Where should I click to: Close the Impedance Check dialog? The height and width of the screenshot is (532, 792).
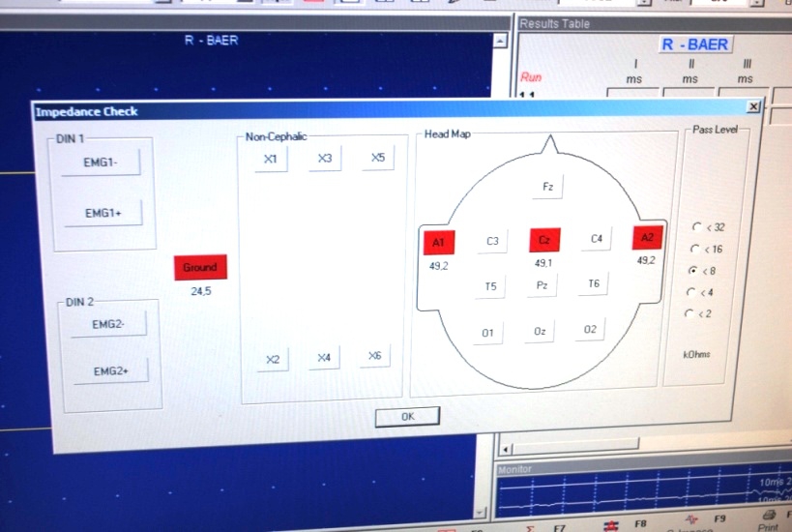tap(753, 106)
